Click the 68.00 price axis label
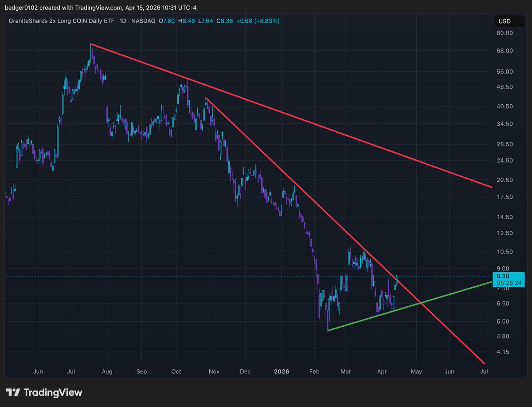Viewport: 532px width, 407px height. click(505, 51)
